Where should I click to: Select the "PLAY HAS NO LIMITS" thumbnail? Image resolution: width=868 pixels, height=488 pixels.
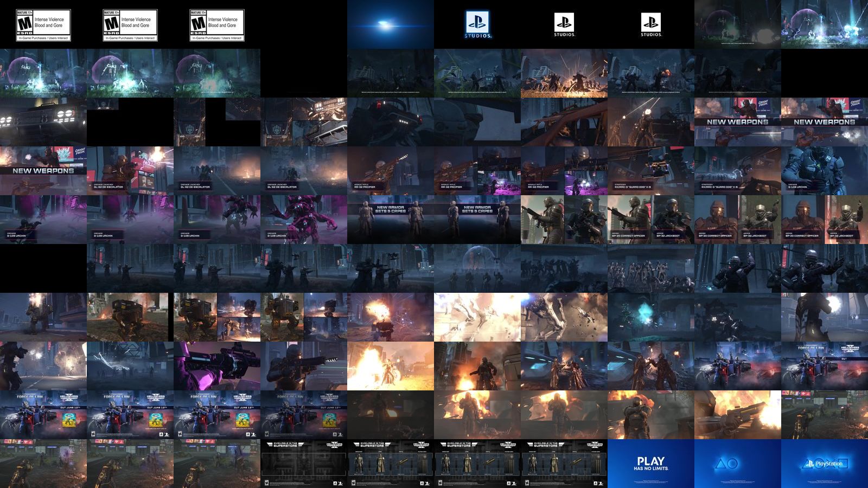coord(651,464)
